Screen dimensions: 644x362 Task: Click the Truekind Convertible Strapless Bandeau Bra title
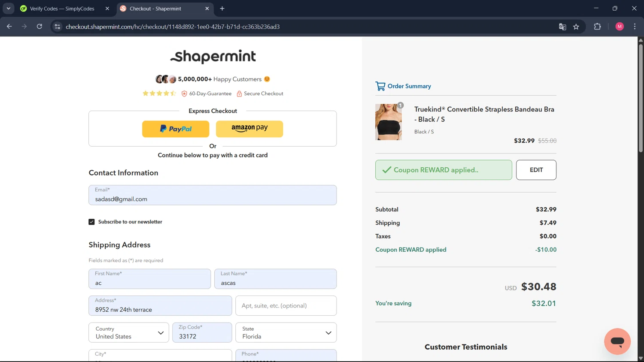click(x=484, y=114)
